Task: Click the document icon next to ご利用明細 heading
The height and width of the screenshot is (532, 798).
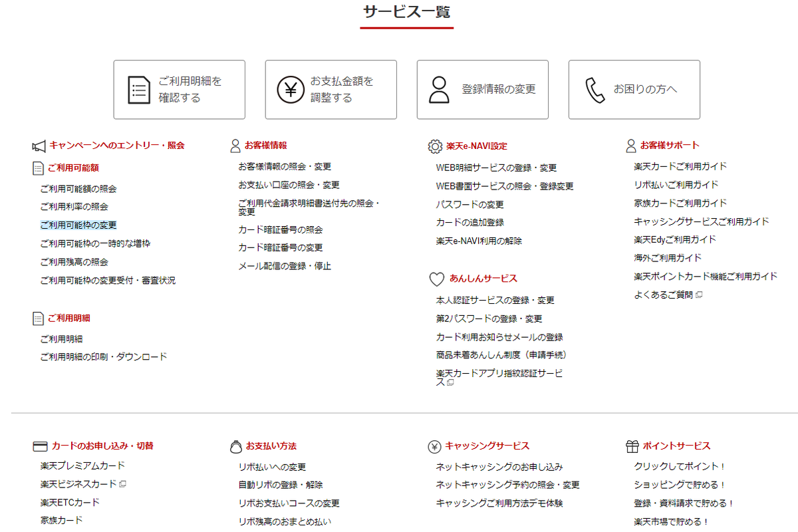Action: 38,319
